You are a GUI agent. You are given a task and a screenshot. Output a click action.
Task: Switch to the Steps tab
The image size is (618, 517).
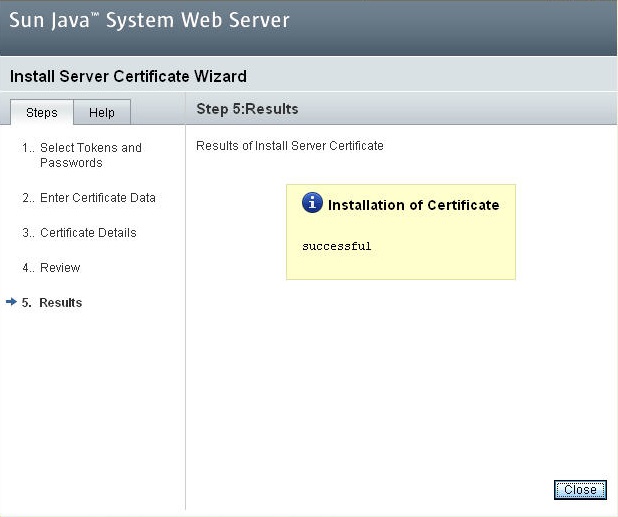click(x=41, y=112)
